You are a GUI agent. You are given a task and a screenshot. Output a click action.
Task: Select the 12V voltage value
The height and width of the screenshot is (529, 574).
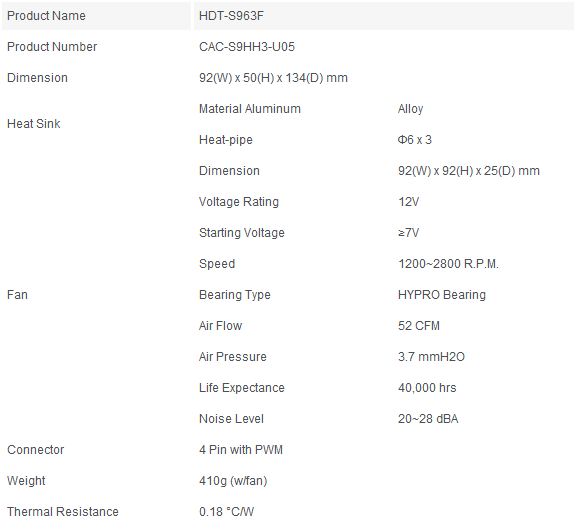coord(409,202)
